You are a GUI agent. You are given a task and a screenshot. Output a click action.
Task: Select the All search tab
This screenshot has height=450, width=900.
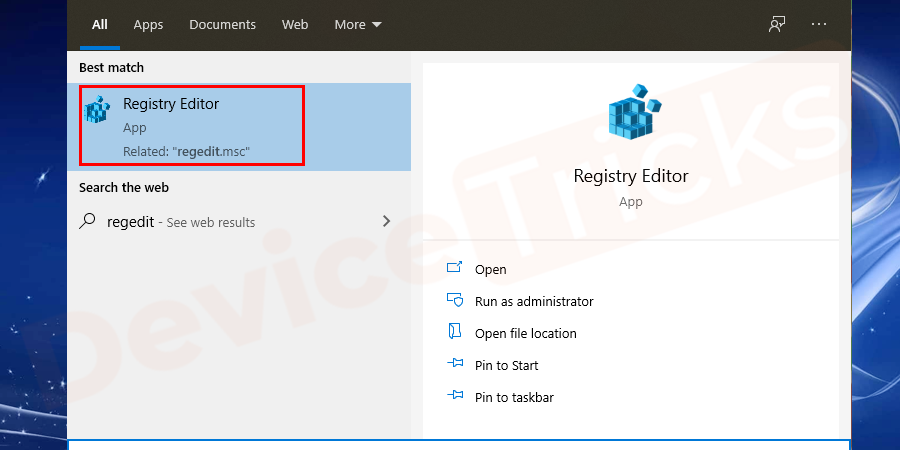[100, 25]
